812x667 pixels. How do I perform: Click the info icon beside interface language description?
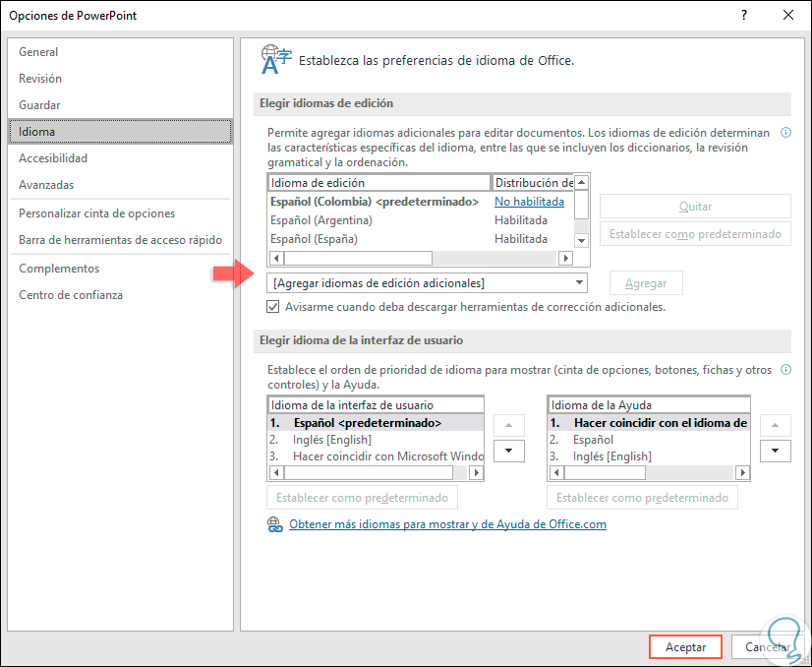785,370
